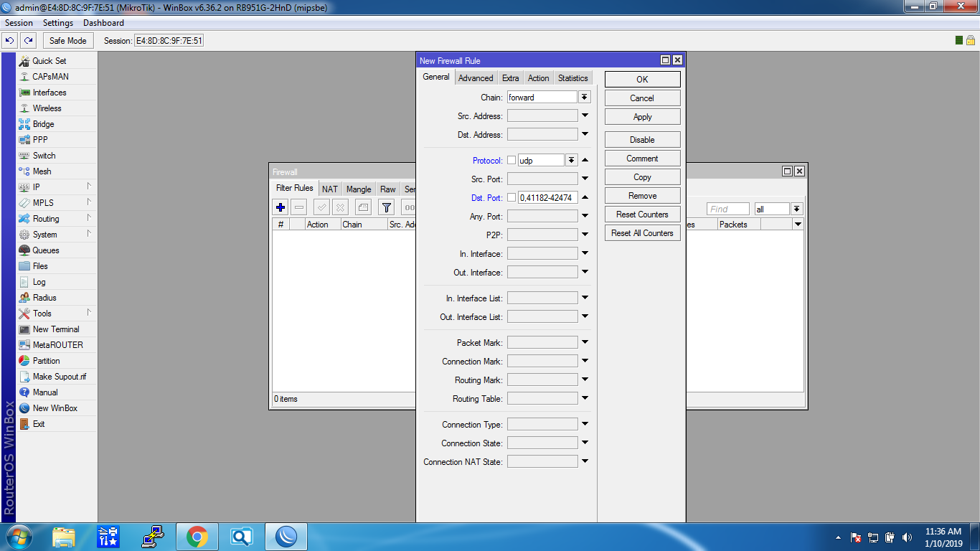Open MetaROUTER in the sidebar

pyautogui.click(x=56, y=345)
